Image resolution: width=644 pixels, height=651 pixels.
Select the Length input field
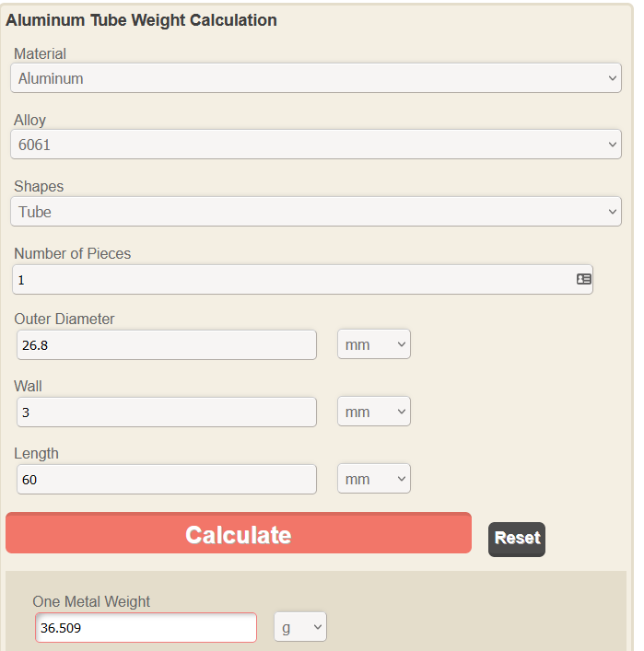tap(167, 479)
